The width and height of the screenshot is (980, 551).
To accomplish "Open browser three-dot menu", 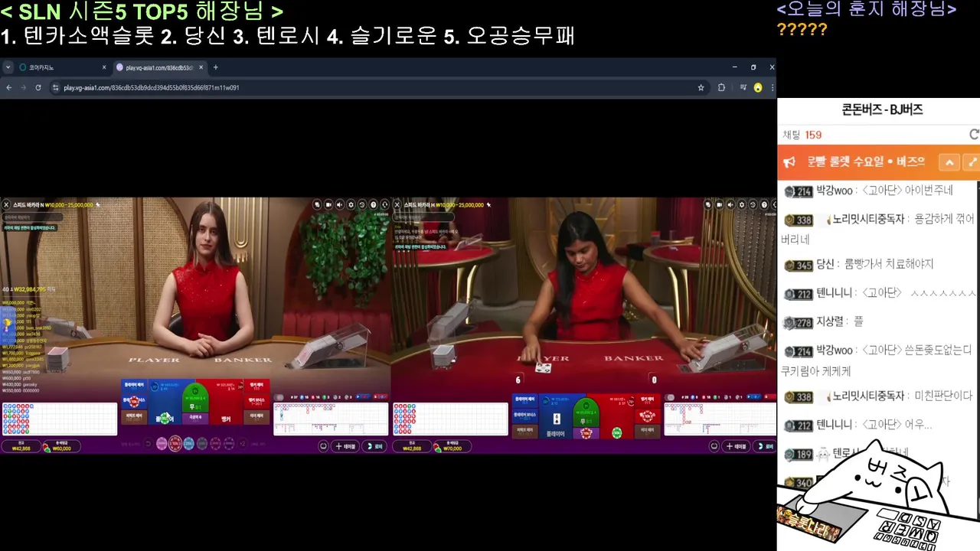I will pos(771,88).
